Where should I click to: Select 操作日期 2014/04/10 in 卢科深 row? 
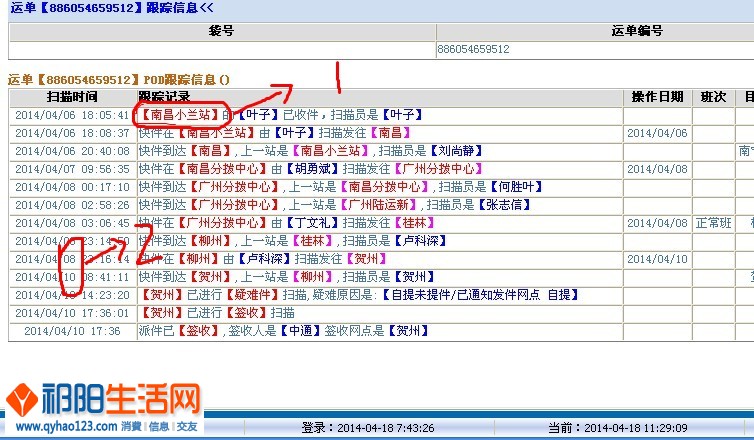point(657,259)
